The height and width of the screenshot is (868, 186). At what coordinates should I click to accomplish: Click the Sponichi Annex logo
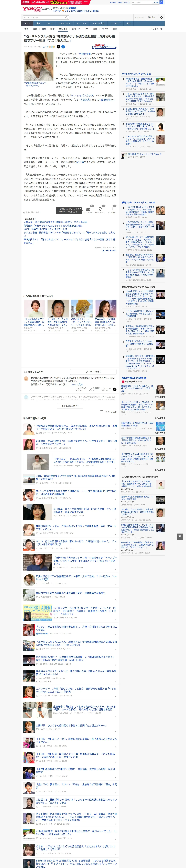tap(104, 47)
